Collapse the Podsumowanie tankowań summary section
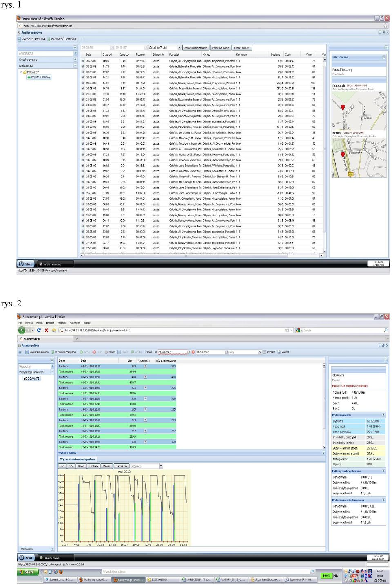The height and width of the screenshot is (586, 392). click(383, 500)
